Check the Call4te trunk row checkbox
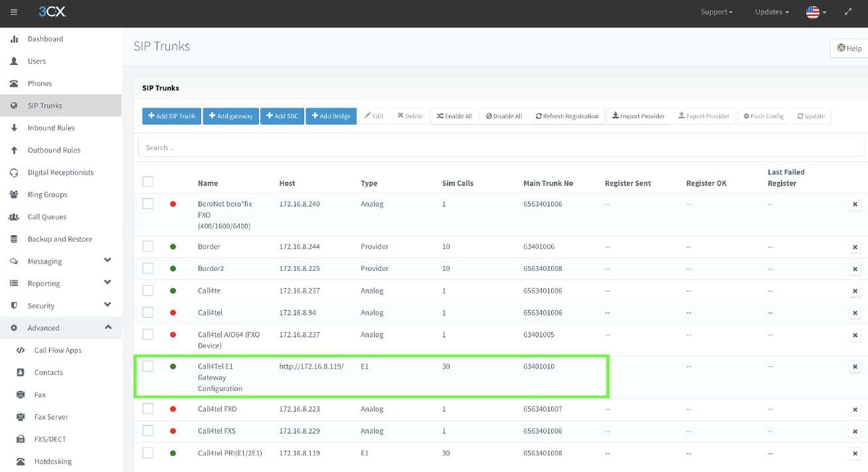This screenshot has width=868, height=472. point(148,291)
